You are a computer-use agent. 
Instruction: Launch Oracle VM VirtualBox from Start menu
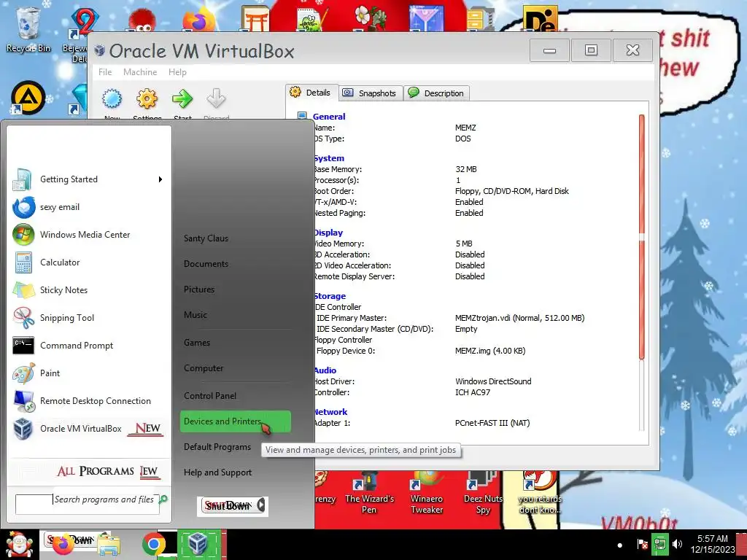pos(88,428)
